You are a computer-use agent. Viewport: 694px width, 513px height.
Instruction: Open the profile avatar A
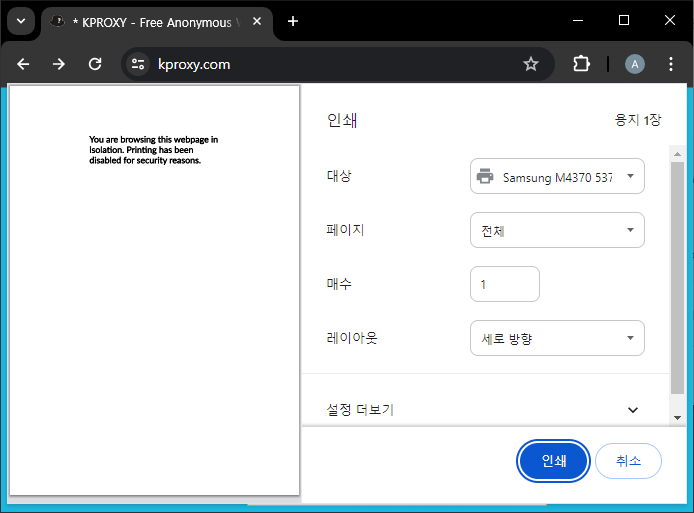coord(635,65)
